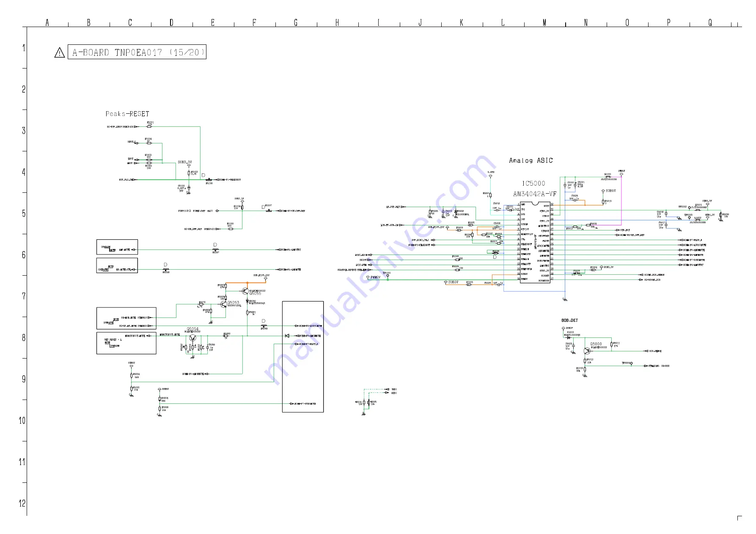Image resolution: width=756 pixels, height=534 pixels.
Task: Click the diode symbol inside the connector box
Action: [287, 336]
